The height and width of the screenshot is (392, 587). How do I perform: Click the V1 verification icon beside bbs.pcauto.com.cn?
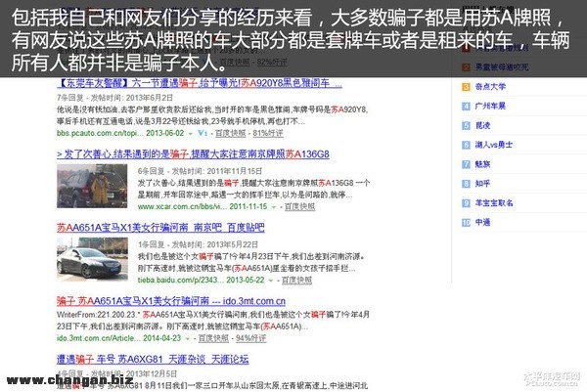pos(201,131)
